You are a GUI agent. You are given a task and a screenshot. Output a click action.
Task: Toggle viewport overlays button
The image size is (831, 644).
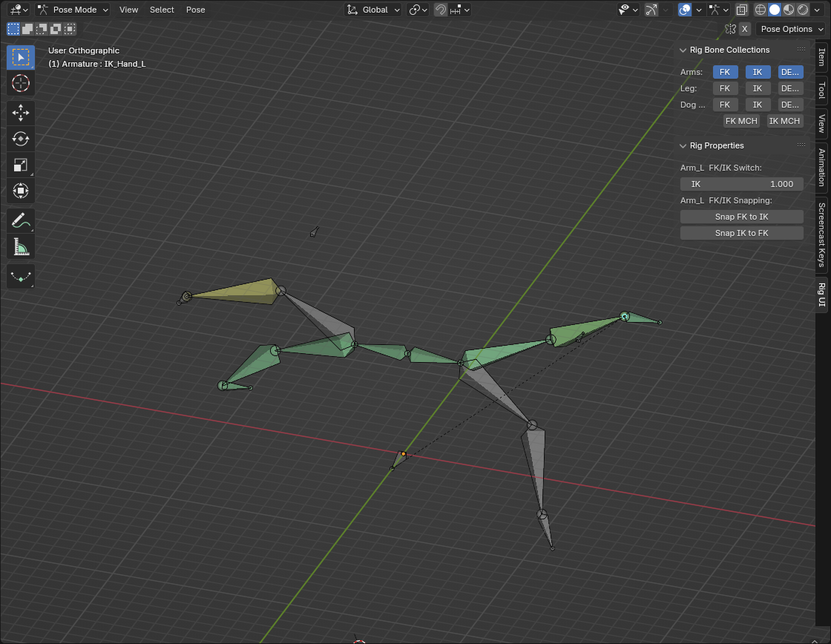[x=685, y=10]
